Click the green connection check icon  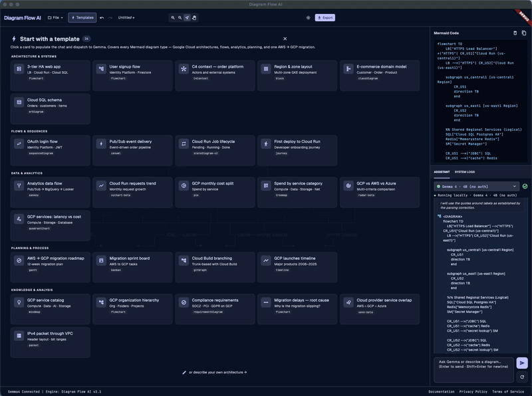tap(525, 186)
